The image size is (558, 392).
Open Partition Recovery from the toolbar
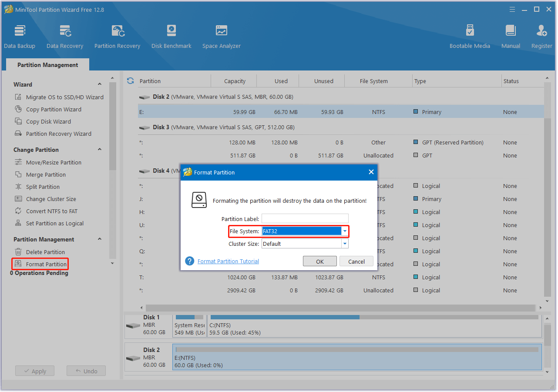click(117, 37)
